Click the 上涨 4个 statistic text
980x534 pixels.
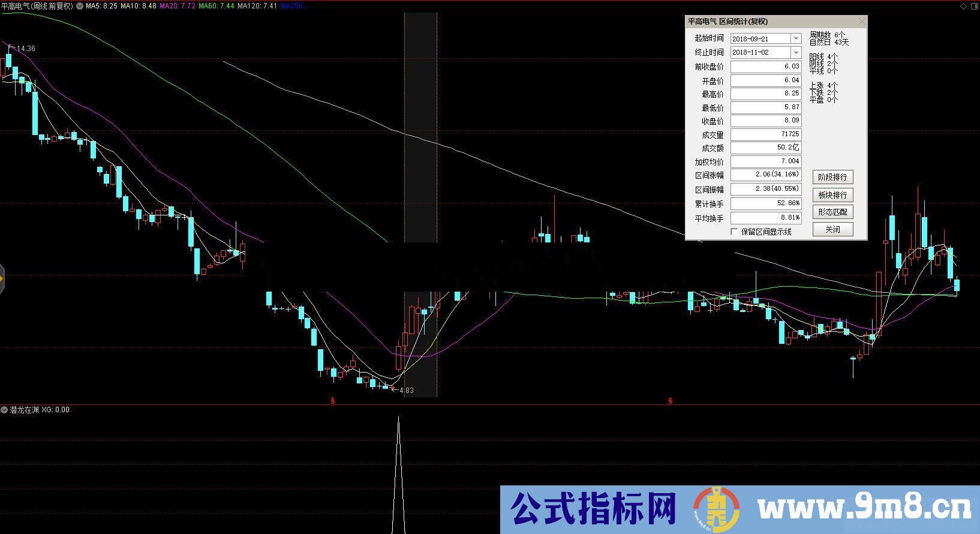pos(823,86)
